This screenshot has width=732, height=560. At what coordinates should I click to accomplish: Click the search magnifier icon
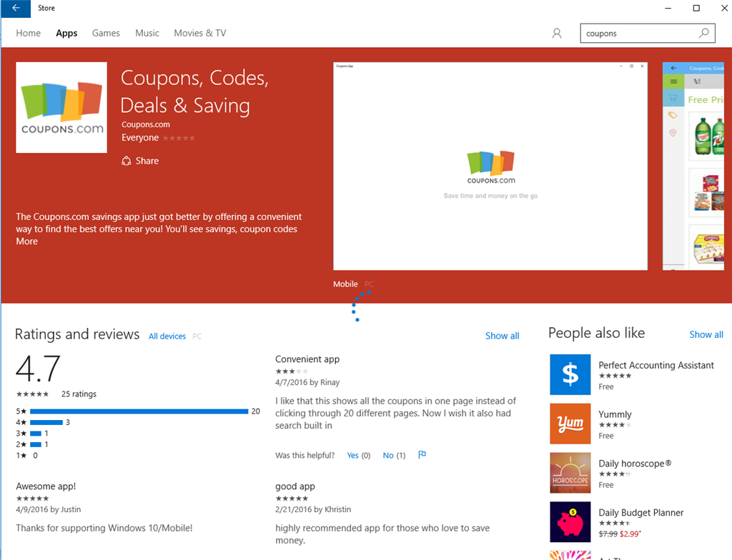[x=703, y=33]
